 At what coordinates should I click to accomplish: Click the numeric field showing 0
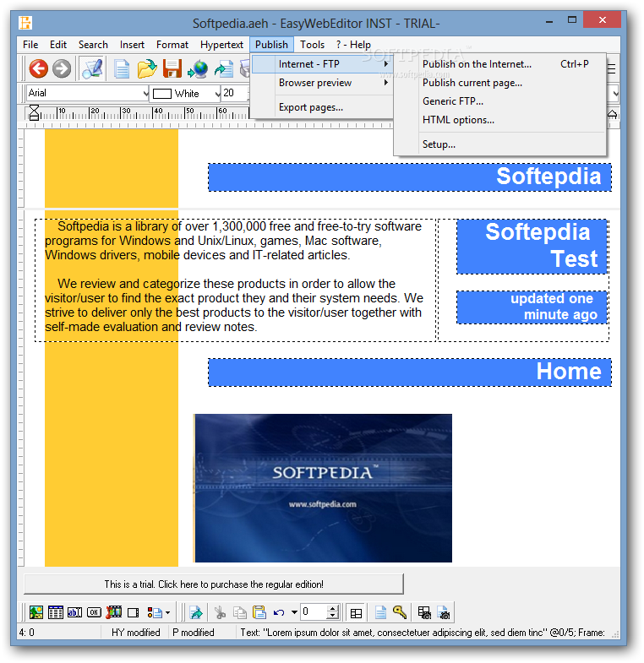314,611
